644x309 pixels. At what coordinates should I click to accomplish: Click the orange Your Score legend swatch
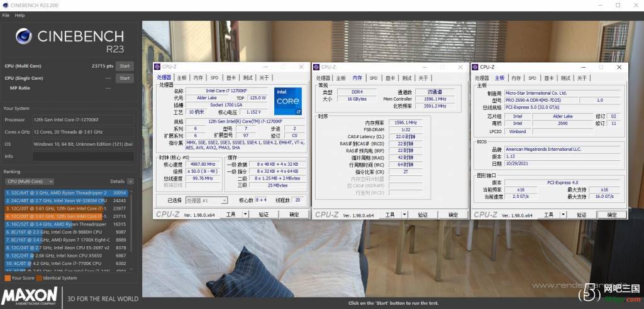8,278
